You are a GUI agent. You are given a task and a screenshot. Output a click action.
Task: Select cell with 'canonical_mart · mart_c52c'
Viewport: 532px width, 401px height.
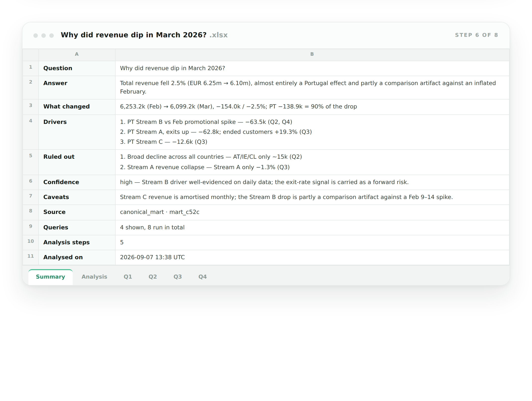click(312, 212)
